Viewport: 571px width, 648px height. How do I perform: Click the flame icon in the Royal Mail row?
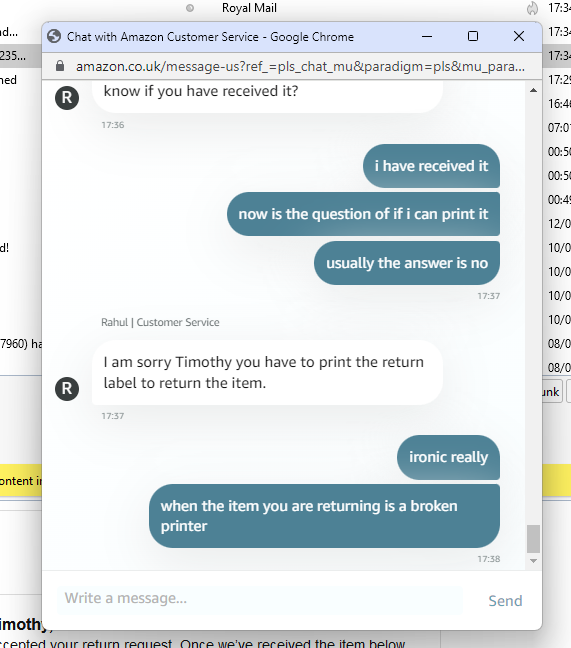pos(533,8)
